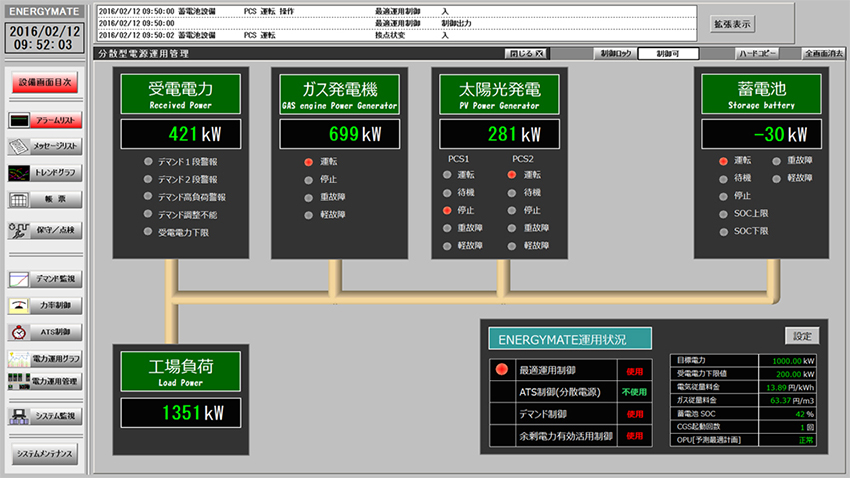Click the 制御ロック control lock button

click(616, 54)
